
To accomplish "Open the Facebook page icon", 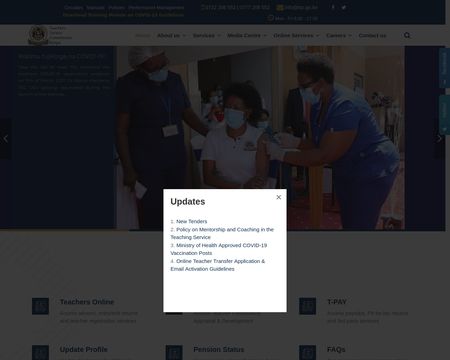I will tap(333, 7).
